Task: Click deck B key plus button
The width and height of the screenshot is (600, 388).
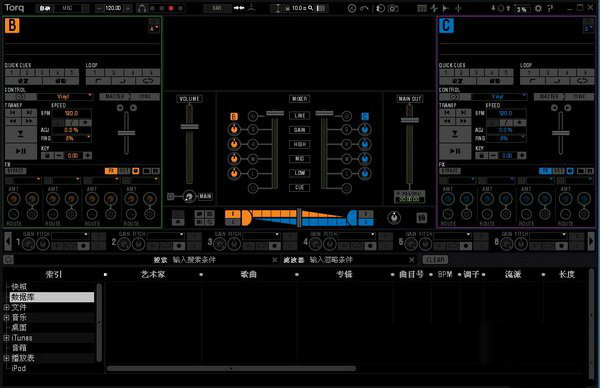Action: 87,155
